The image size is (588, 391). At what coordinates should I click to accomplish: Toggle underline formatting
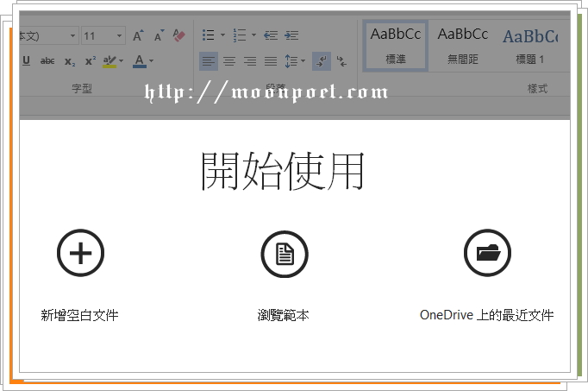point(26,60)
